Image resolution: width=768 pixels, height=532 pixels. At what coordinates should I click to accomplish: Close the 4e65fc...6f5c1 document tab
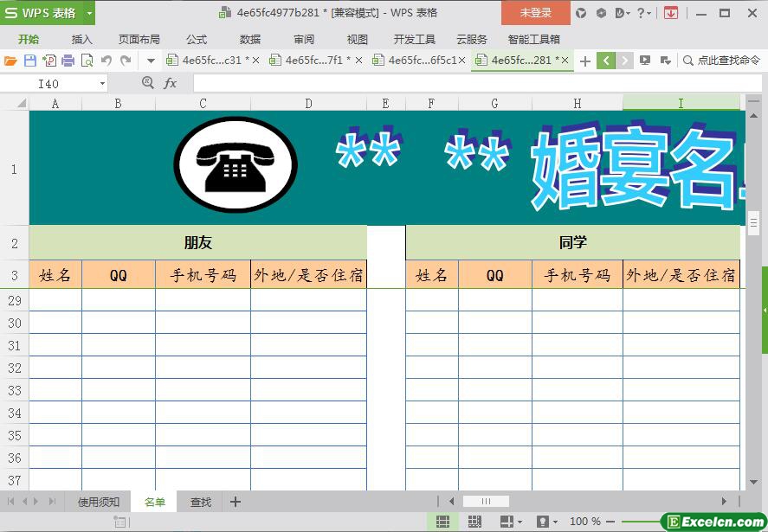(461, 61)
